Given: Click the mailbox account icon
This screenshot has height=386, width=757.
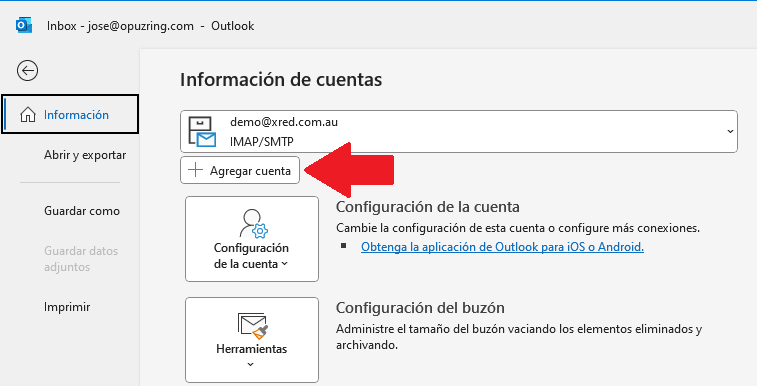Looking at the screenshot, I should click(202, 131).
